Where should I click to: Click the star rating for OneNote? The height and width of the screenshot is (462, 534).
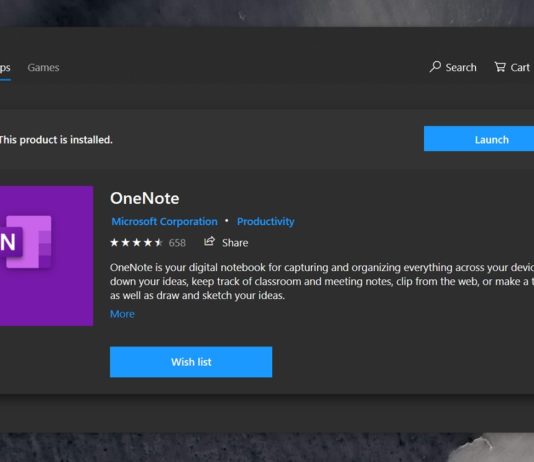pyautogui.click(x=136, y=242)
